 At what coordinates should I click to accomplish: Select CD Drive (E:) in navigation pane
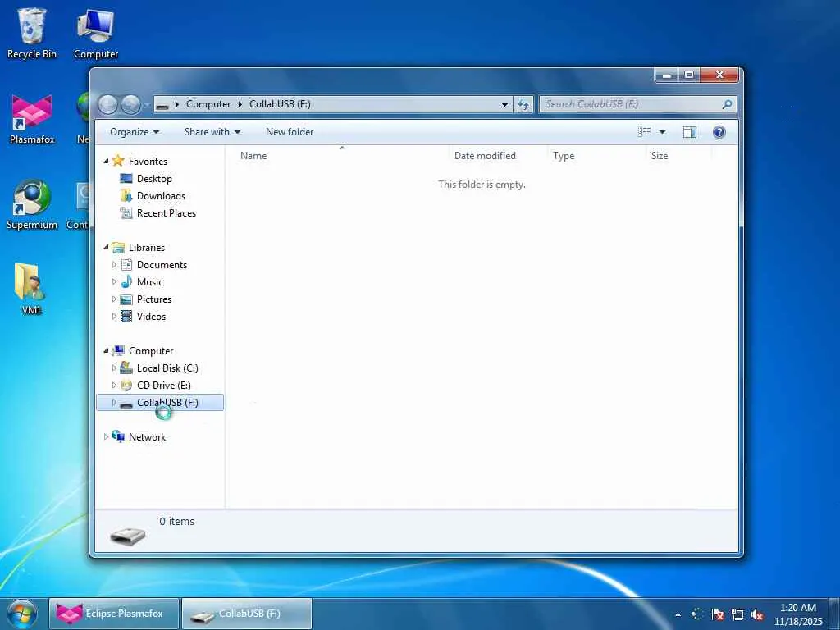point(163,386)
